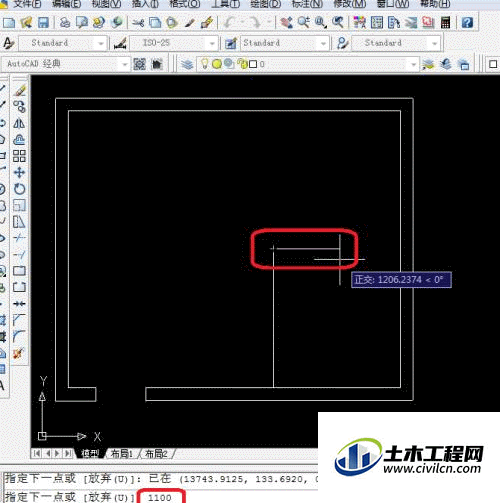Create a new drawing with New icon
Screen dimensions: 500x503
coord(9,23)
